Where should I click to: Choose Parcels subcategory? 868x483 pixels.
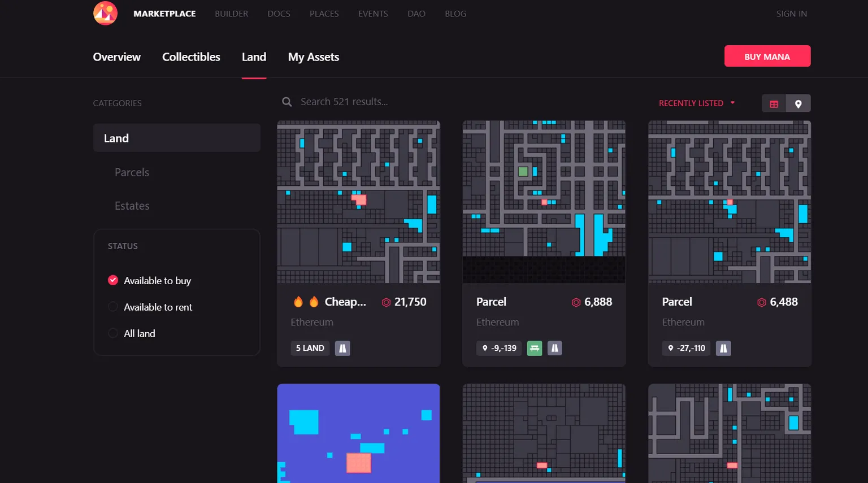132,172
